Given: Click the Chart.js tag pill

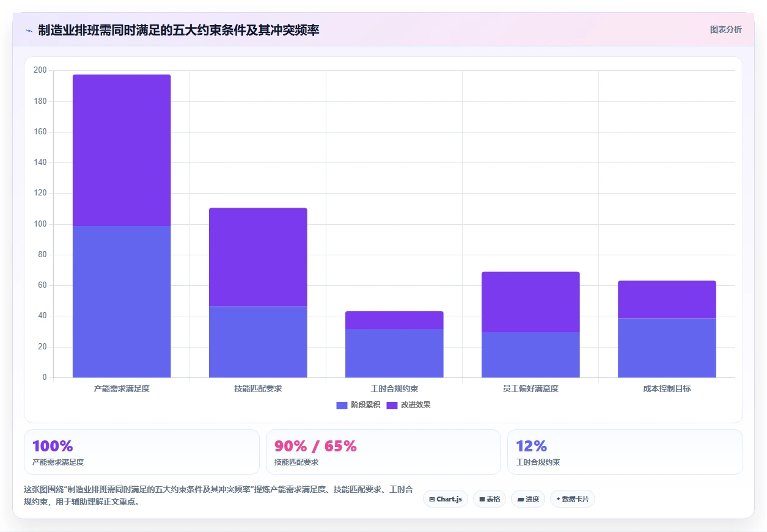Looking at the screenshot, I should (x=446, y=499).
